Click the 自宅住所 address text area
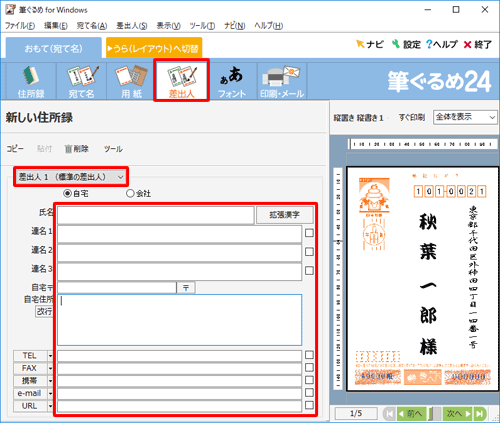Viewport: 500px width, 423px height. pos(179,320)
